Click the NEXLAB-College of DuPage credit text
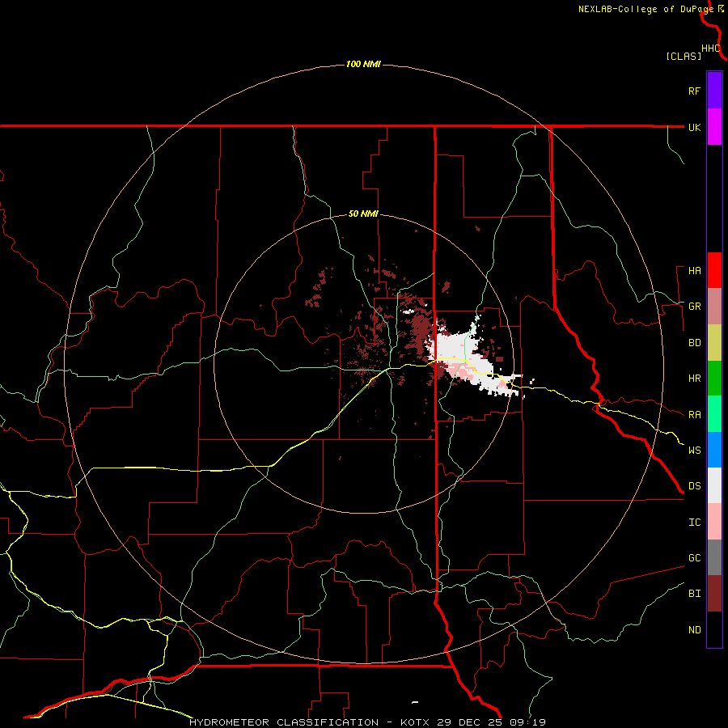The height and width of the screenshot is (728, 728). 645,9
